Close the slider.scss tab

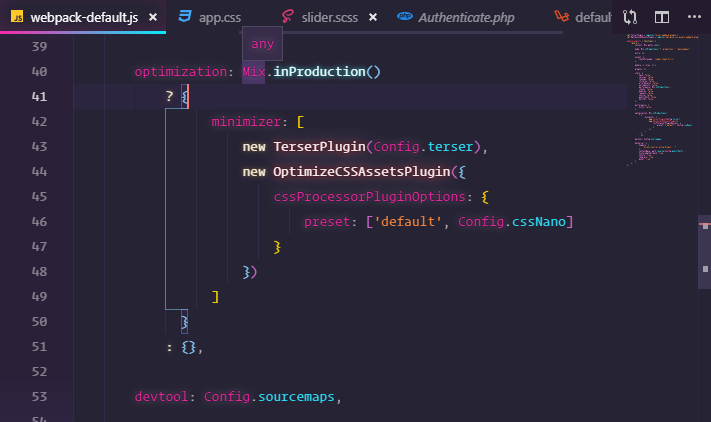373,17
